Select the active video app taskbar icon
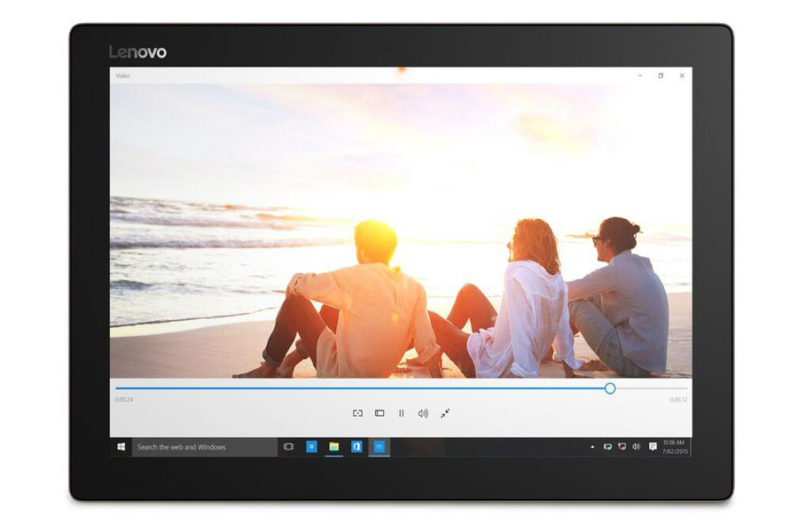 (x=379, y=447)
